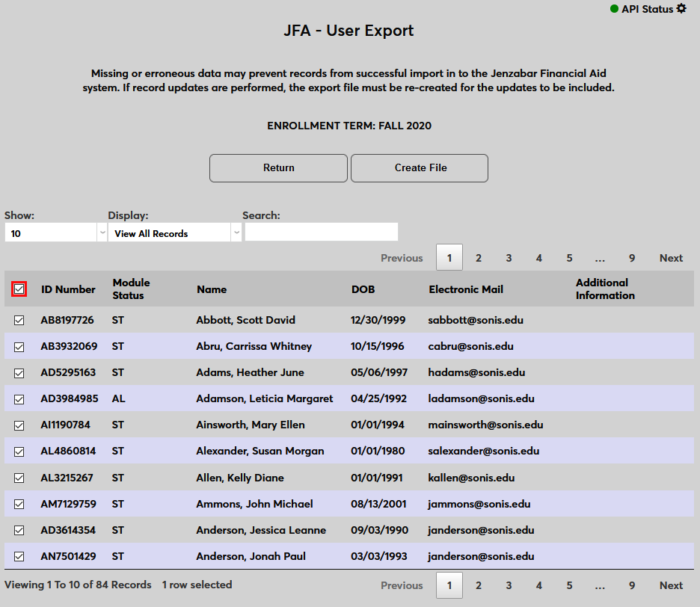The width and height of the screenshot is (700, 607).
Task: Click the green API Status indicator dot
Action: 614,9
